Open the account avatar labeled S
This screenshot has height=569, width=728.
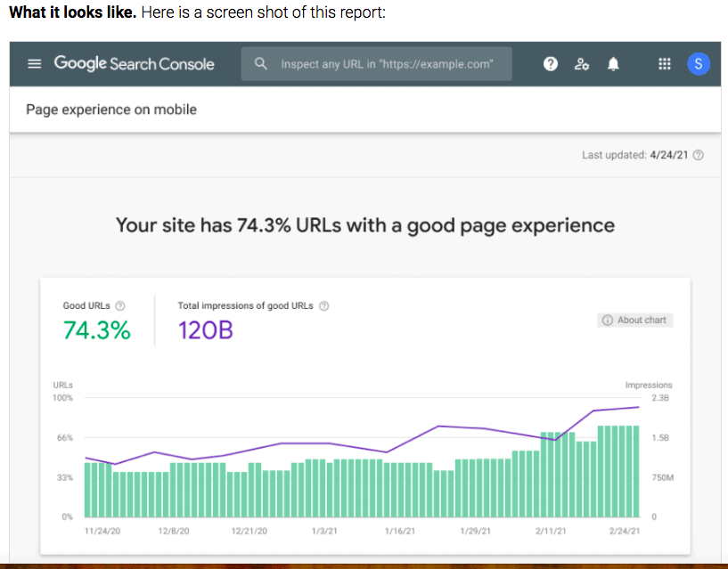click(x=698, y=64)
